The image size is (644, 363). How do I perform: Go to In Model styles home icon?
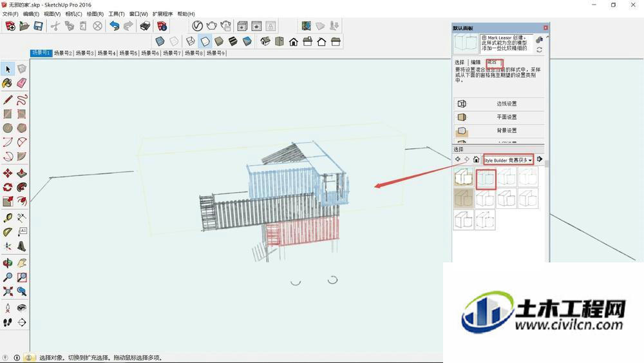click(476, 159)
